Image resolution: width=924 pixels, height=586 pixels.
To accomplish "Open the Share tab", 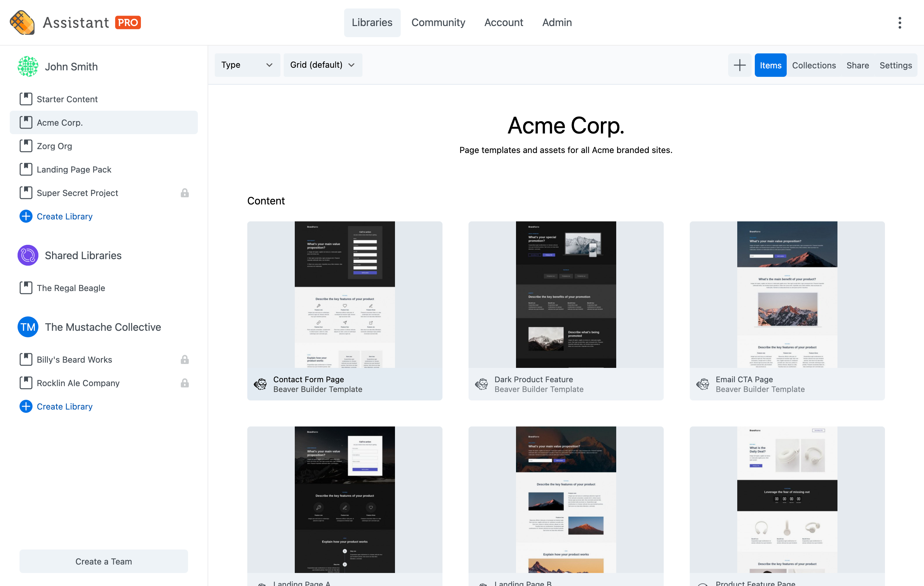I will click(858, 65).
